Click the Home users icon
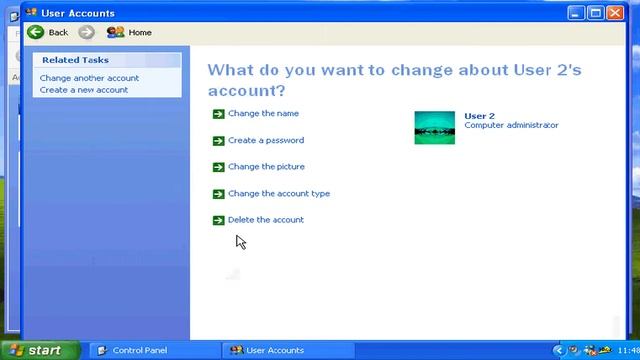 pos(115,32)
